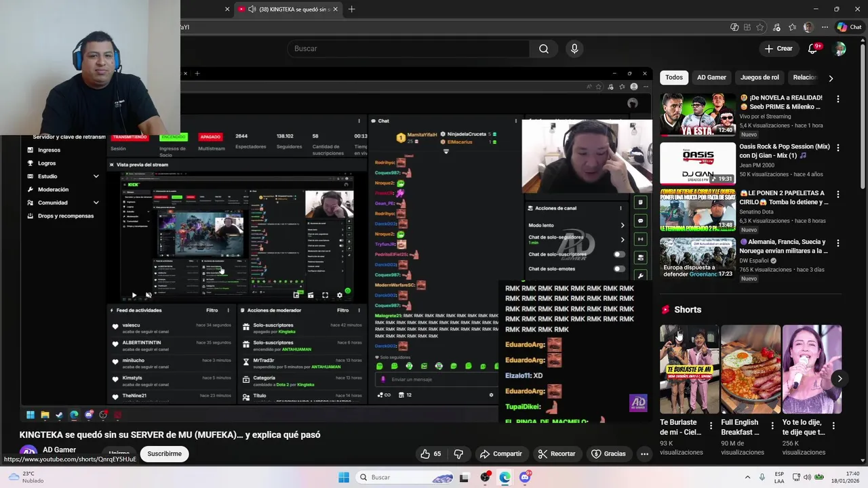Open the weather widget showing 23°C Nublado
The width and height of the screenshot is (868, 488).
pos(27,477)
